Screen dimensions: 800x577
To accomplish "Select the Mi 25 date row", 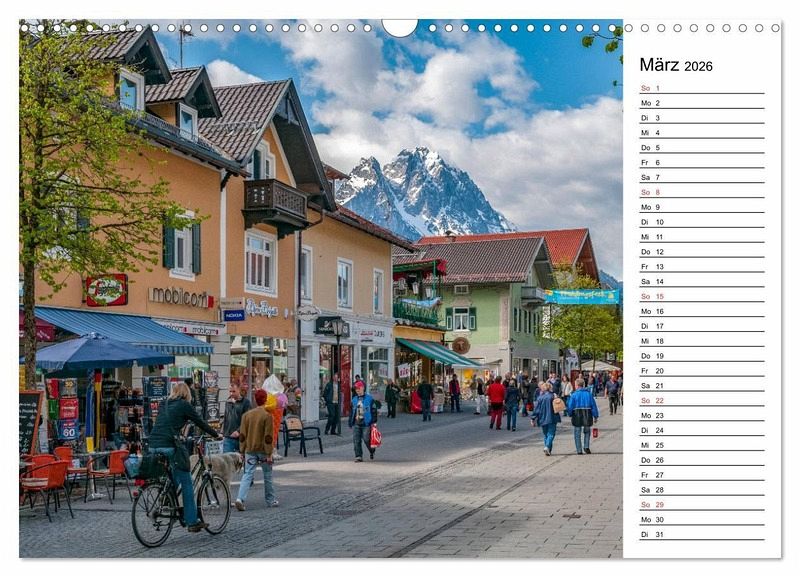I will click(702, 445).
